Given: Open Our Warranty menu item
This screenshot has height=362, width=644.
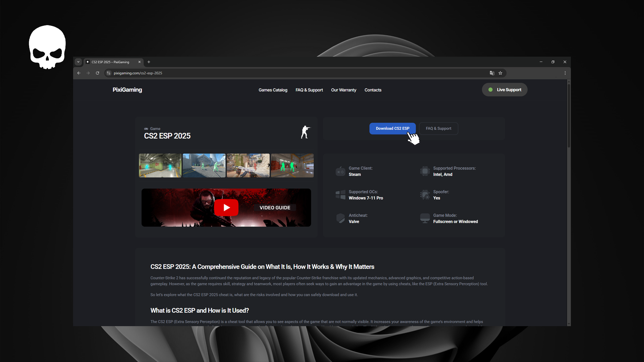Looking at the screenshot, I should coord(343,90).
